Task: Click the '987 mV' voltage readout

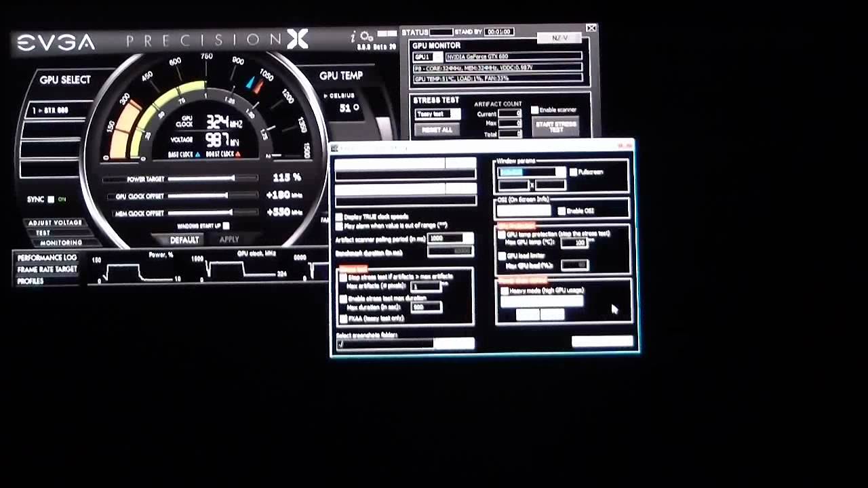Action: pyautogui.click(x=222, y=140)
